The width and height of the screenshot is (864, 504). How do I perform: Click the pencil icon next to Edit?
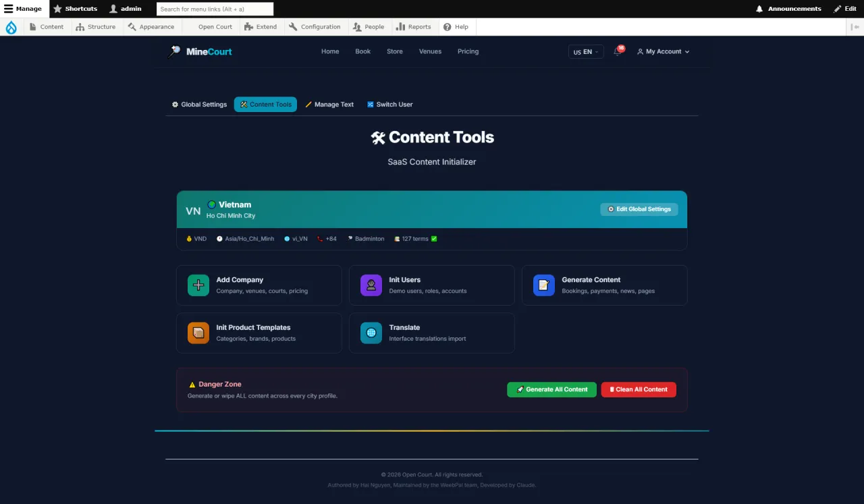838,9
